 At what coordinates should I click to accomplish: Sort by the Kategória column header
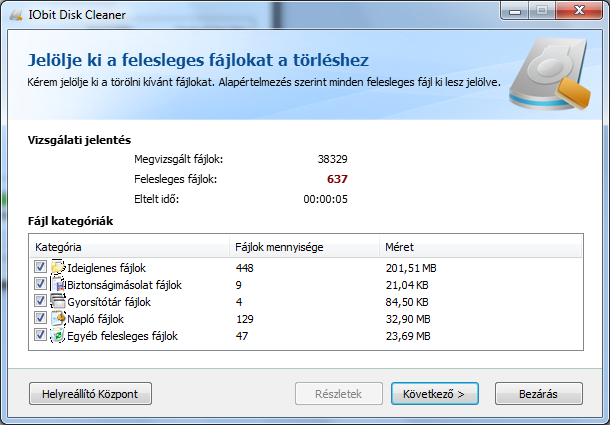(x=129, y=247)
